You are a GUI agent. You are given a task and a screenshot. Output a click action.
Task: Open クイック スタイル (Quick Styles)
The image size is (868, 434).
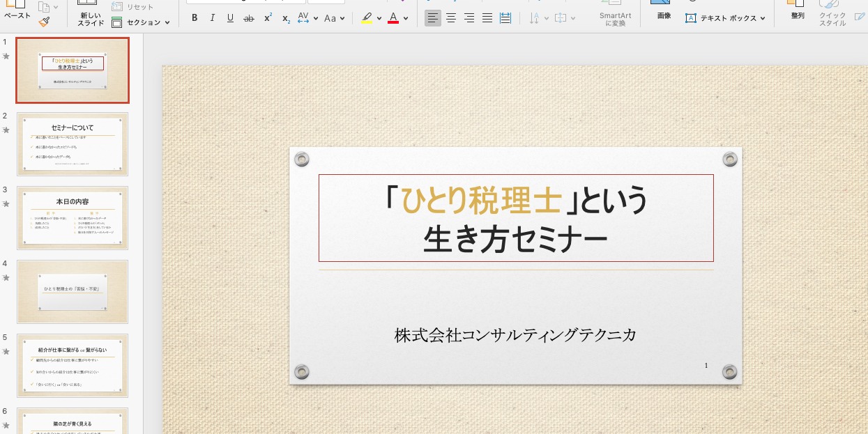coord(832,14)
